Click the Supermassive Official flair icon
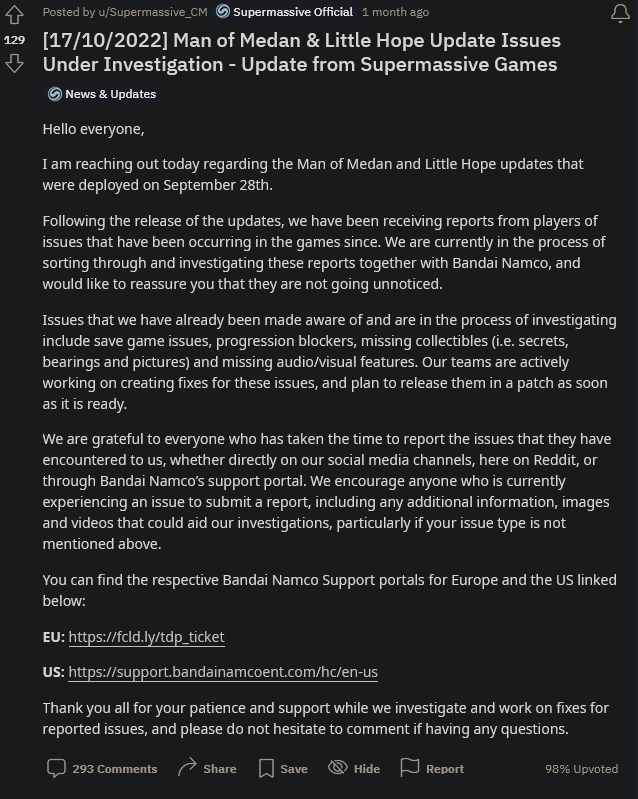 click(x=223, y=12)
